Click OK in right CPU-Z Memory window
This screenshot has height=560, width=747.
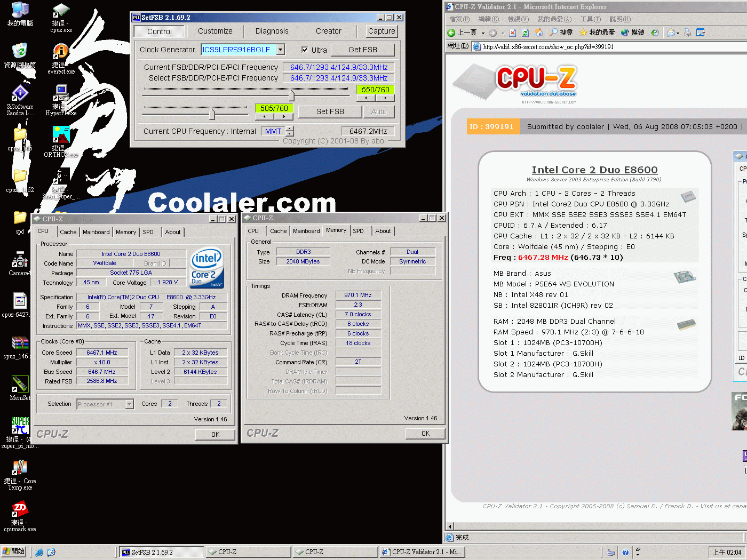[425, 434]
